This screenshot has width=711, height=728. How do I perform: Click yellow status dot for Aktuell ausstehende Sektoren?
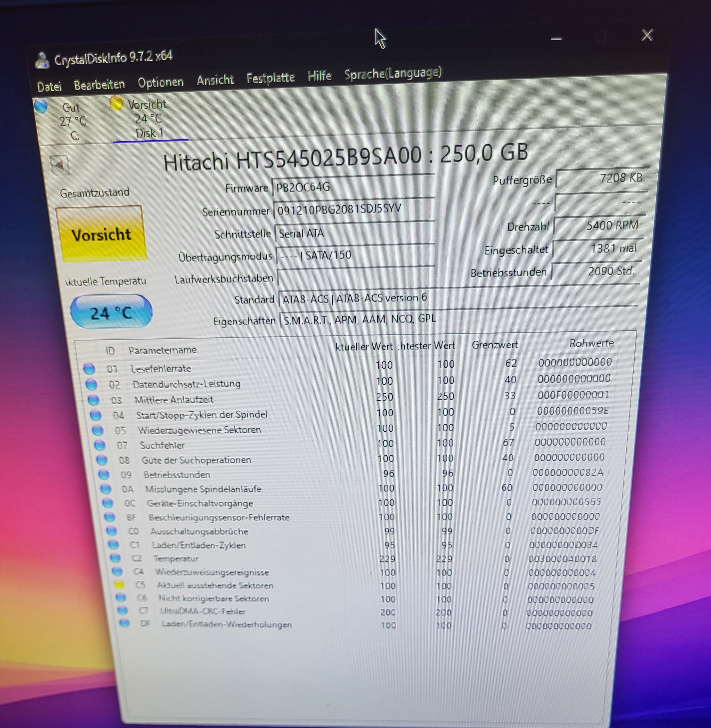[119, 585]
